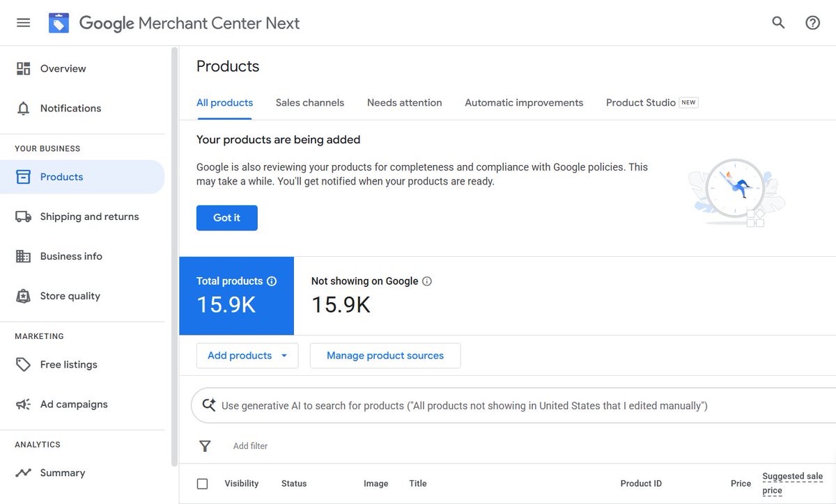Click the Add filter field
The image size is (836, 504).
pyautogui.click(x=250, y=446)
